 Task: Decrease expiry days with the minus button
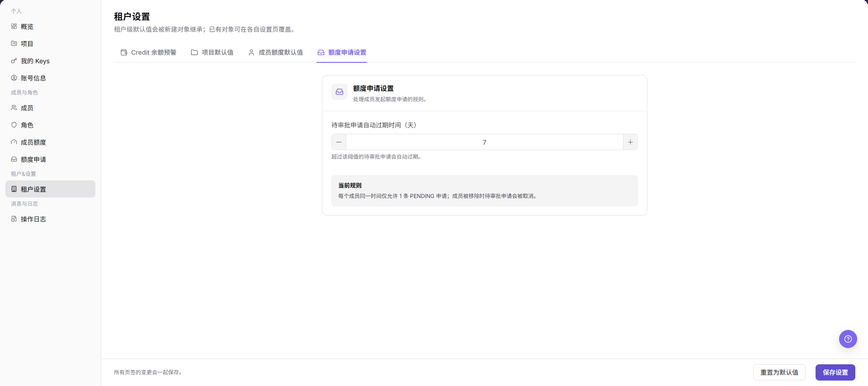339,142
